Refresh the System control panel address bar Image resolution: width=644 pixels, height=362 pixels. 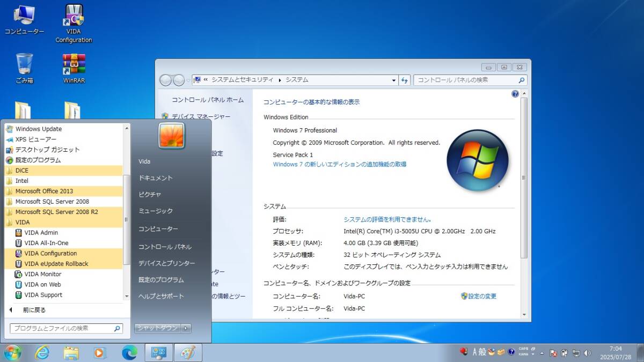(405, 80)
